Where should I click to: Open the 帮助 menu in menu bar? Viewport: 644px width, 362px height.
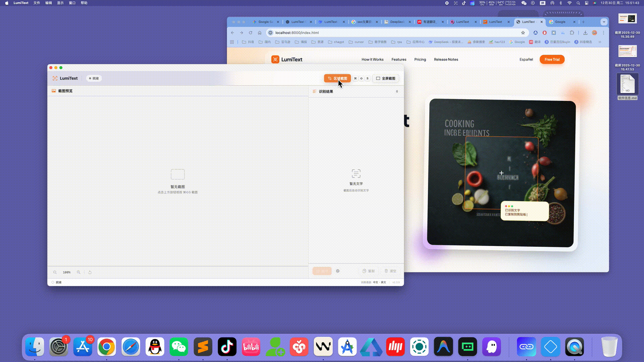coord(84,3)
